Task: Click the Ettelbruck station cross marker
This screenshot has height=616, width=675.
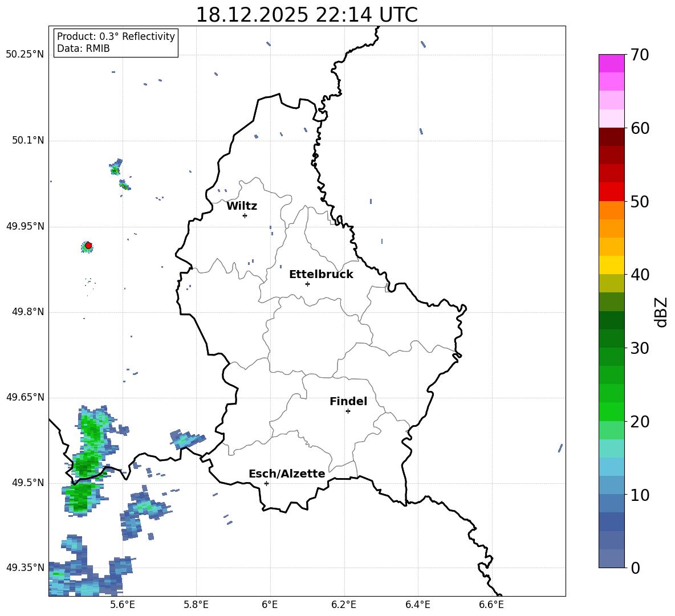Action: (x=307, y=284)
